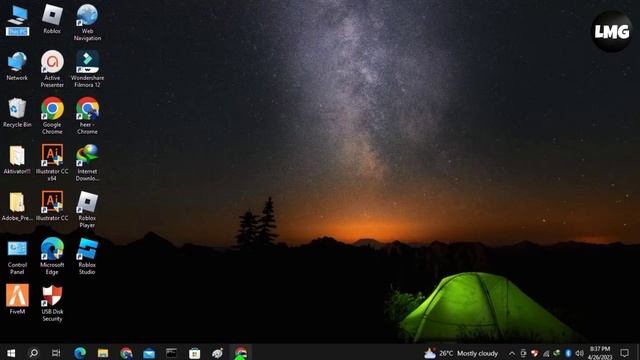Open the Windows Start menu
Screen dimensions: 640x360
(x=11, y=353)
